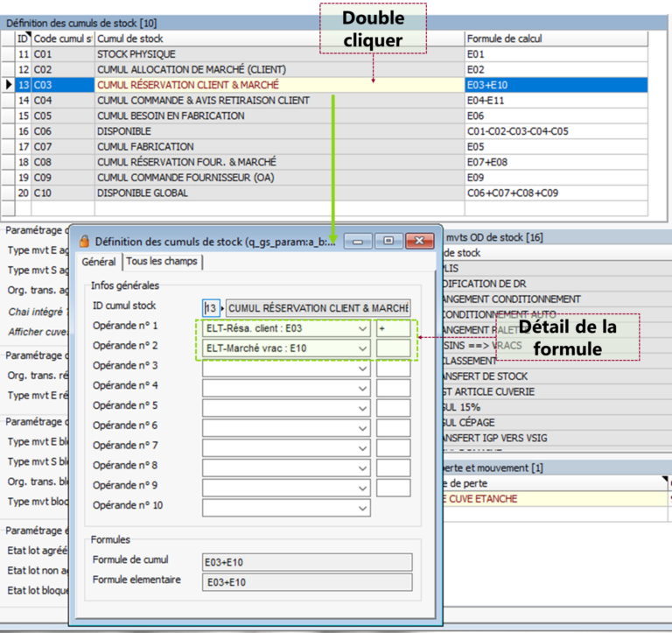Click the lock icon in dialog title bar
This screenshot has width=672, height=633.
(85, 241)
